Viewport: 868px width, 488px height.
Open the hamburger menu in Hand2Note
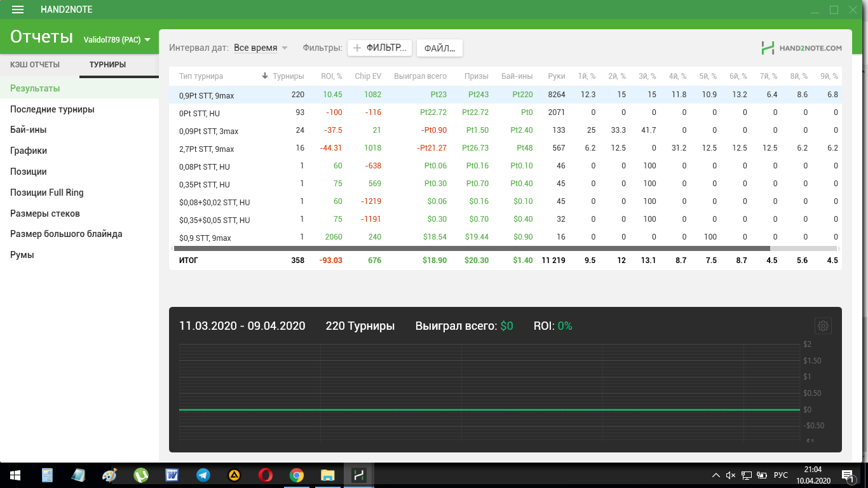tap(18, 10)
